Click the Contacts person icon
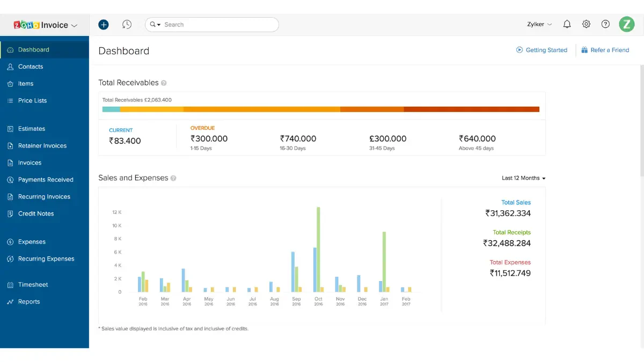644x362 pixels. tap(10, 67)
